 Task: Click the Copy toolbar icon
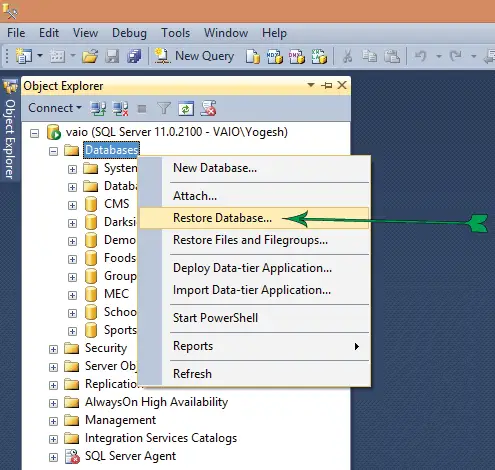pyautogui.click(x=369, y=56)
